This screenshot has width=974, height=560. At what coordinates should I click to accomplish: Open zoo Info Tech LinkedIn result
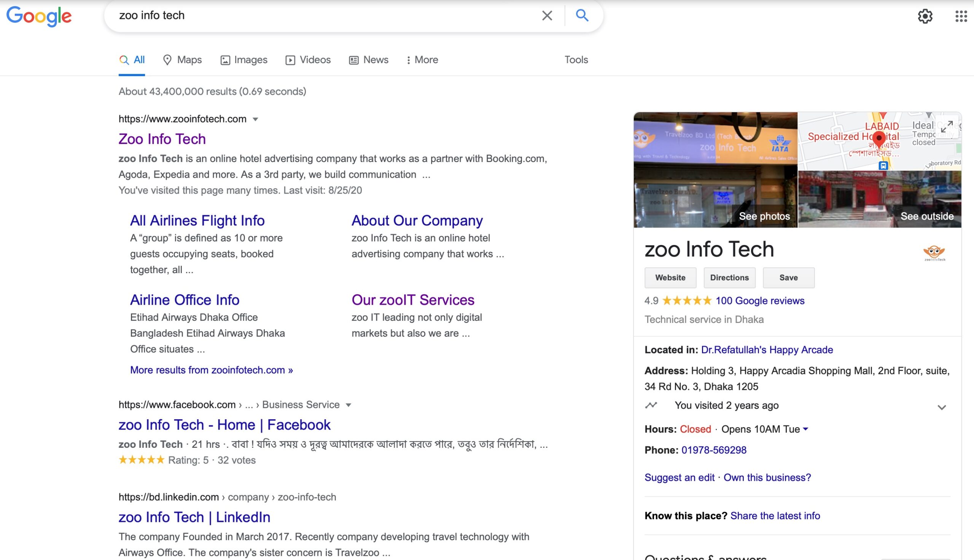[x=194, y=517]
